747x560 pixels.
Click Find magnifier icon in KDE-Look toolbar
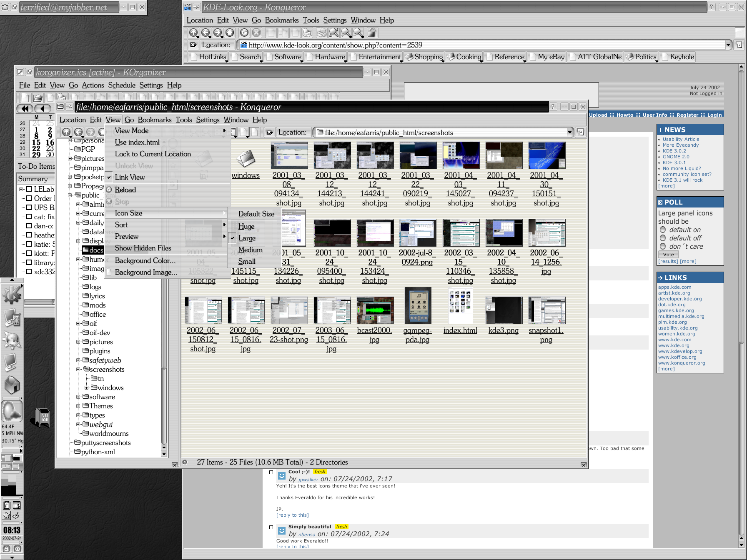(334, 32)
